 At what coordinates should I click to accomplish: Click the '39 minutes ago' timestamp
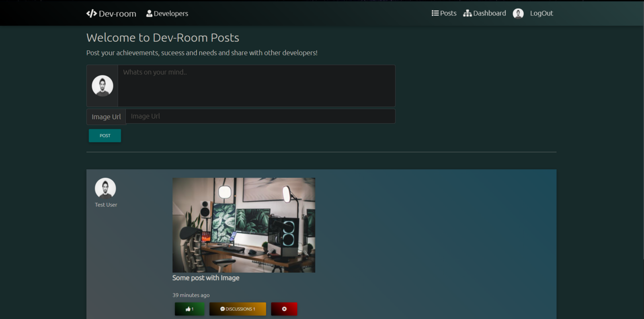click(191, 295)
